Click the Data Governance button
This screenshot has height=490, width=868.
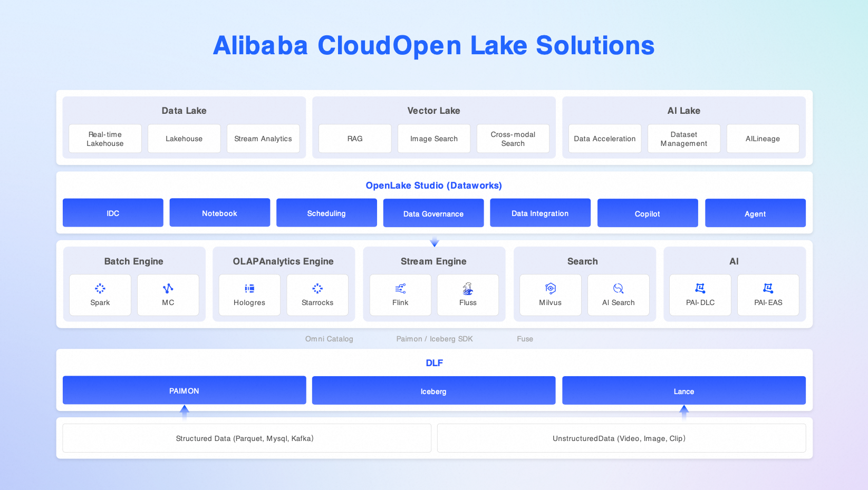pos(433,213)
